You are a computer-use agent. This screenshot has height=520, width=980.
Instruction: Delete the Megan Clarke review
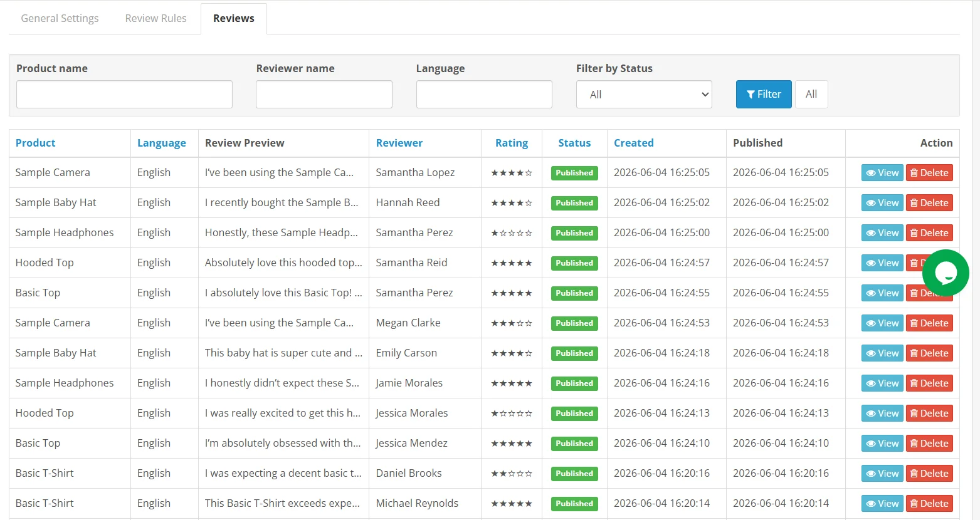click(929, 323)
